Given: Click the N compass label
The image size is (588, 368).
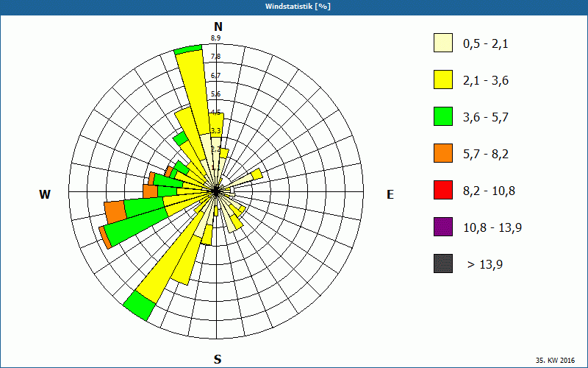Looking at the screenshot, I should 218,26.
